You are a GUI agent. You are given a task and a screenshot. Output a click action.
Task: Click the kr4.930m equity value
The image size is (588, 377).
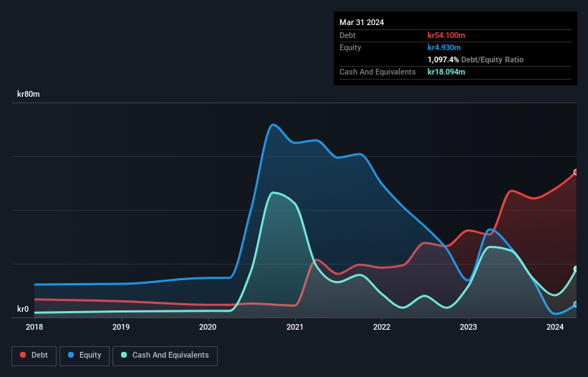[444, 47]
